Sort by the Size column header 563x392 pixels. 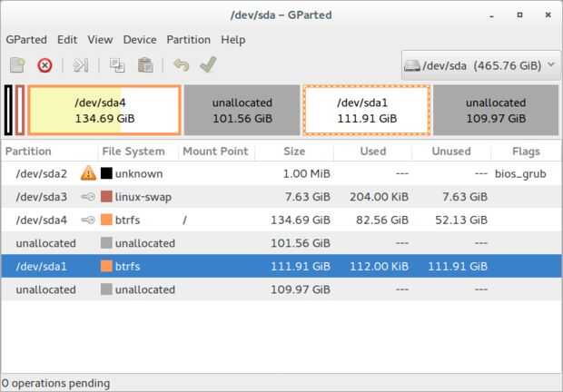tap(294, 152)
